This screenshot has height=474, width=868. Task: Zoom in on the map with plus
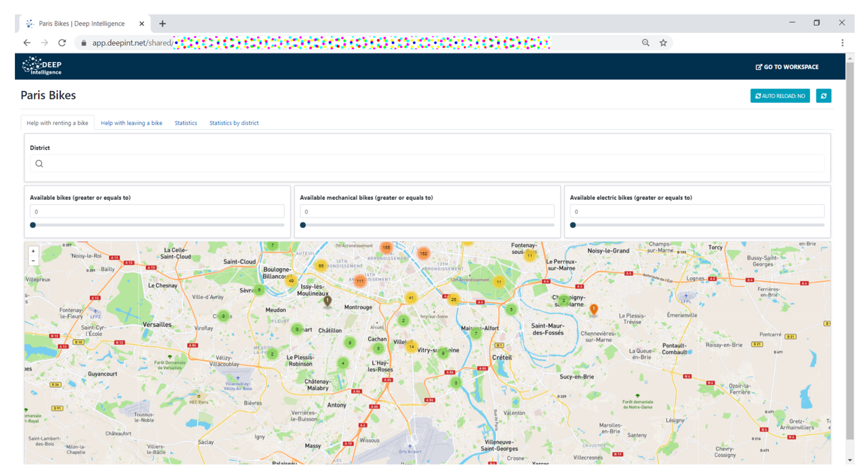(x=33, y=251)
